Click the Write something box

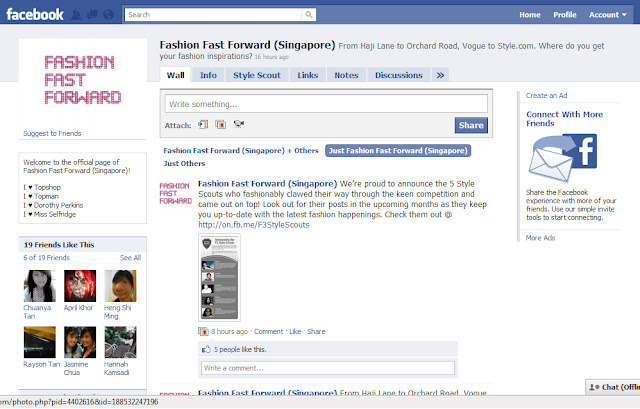[x=326, y=104]
